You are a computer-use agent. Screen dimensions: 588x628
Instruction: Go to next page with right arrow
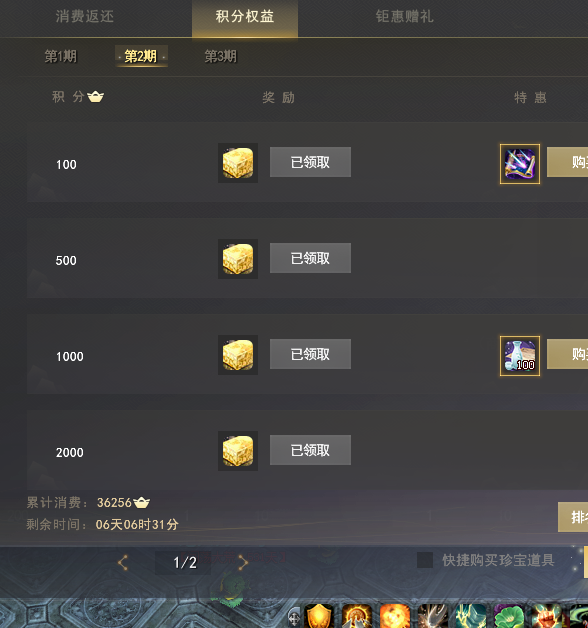coord(243,563)
